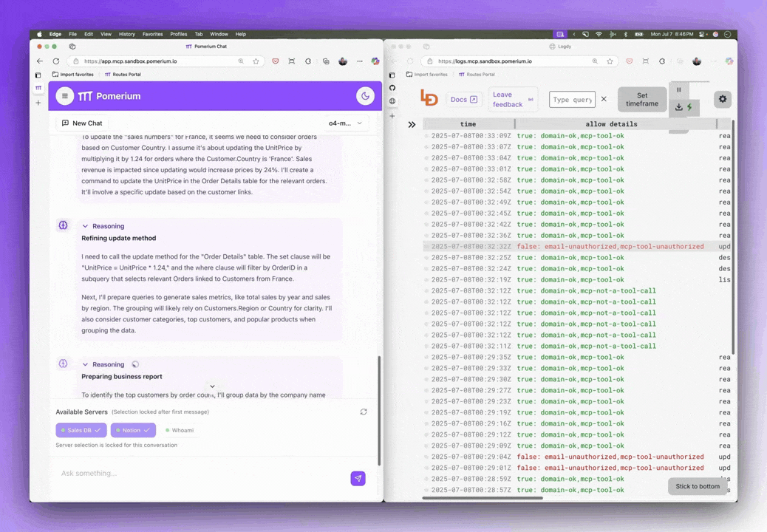Select the unauthorized log row at 00:29:04Z
767x532 pixels.
[576, 457]
